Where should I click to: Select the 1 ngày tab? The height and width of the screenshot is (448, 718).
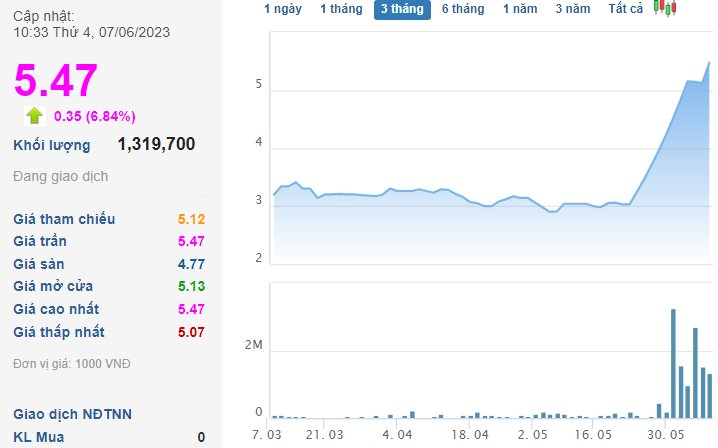tap(283, 9)
